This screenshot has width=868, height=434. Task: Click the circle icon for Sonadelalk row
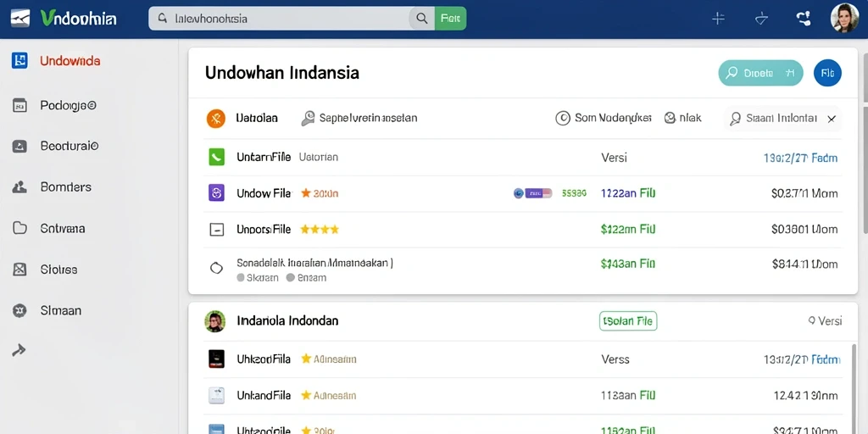[x=216, y=268]
